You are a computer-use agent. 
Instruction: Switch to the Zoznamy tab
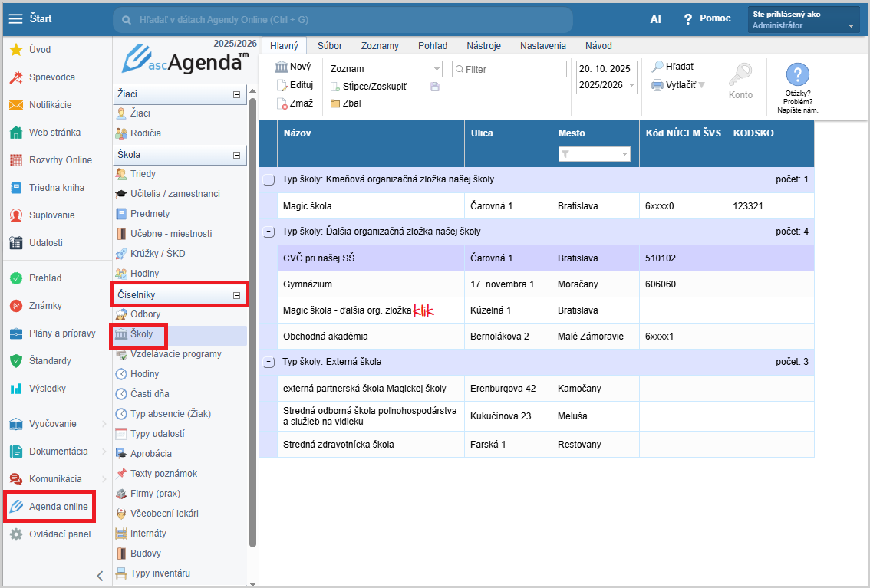pos(380,46)
